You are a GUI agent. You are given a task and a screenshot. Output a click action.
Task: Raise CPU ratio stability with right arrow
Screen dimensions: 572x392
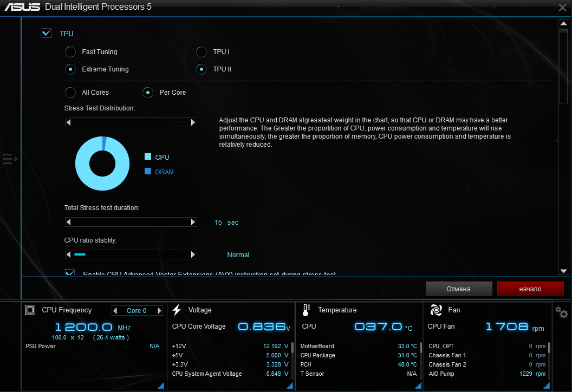point(193,254)
